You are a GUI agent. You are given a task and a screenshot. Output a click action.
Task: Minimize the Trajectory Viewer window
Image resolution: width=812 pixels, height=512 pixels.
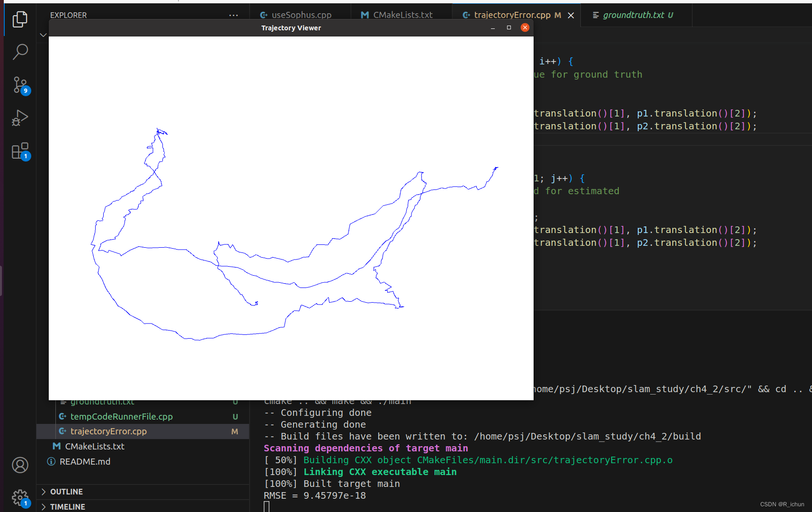tap(493, 28)
